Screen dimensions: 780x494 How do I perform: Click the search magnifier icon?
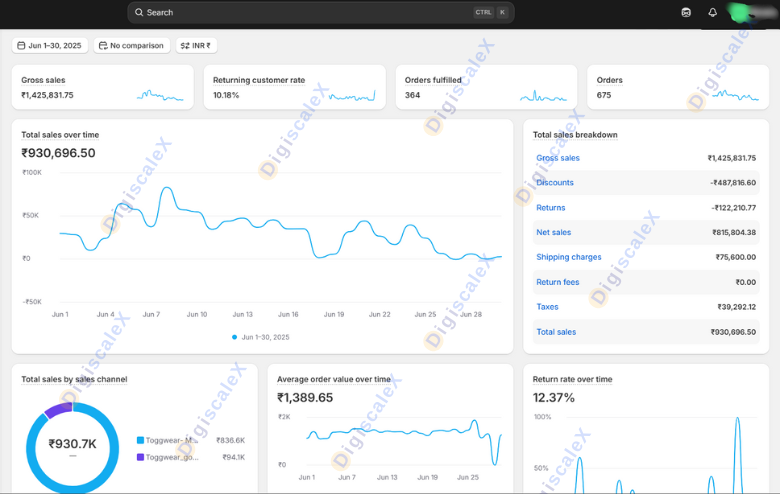pos(138,12)
